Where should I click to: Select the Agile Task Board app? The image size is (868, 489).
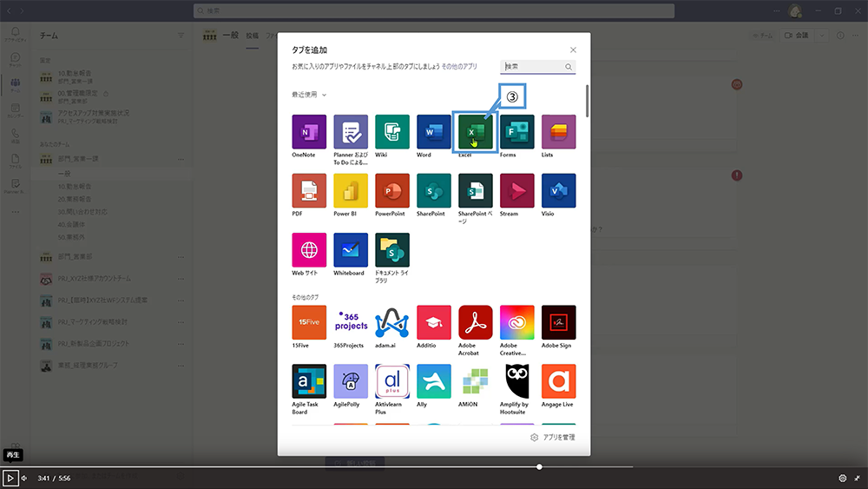(309, 381)
